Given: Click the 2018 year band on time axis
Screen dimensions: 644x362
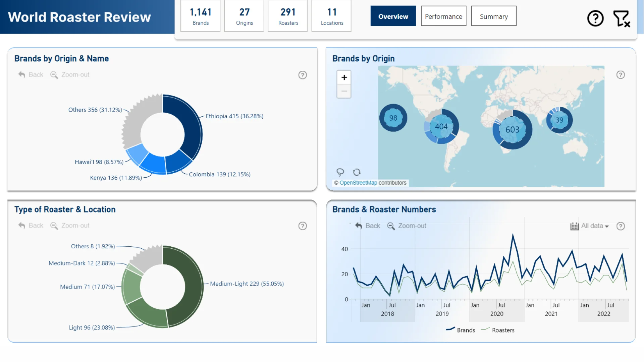Looking at the screenshot, I should tap(387, 314).
